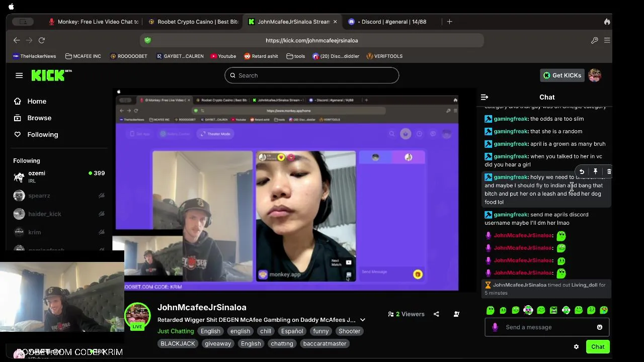Click the offline icon next to krim

pyautogui.click(x=101, y=232)
